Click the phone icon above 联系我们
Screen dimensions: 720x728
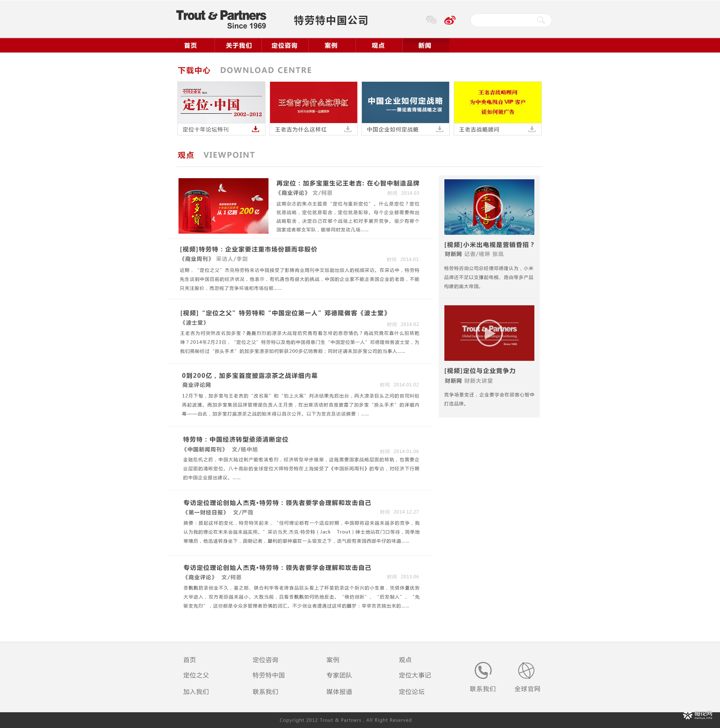[483, 670]
